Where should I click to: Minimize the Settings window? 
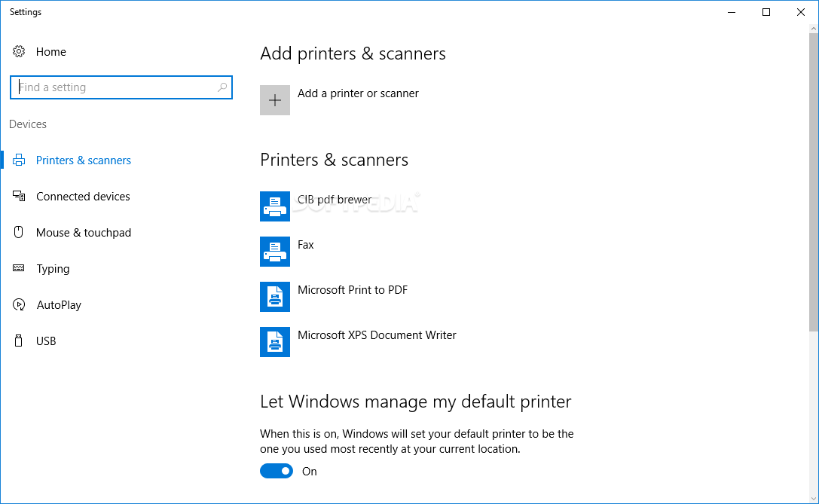pos(732,12)
